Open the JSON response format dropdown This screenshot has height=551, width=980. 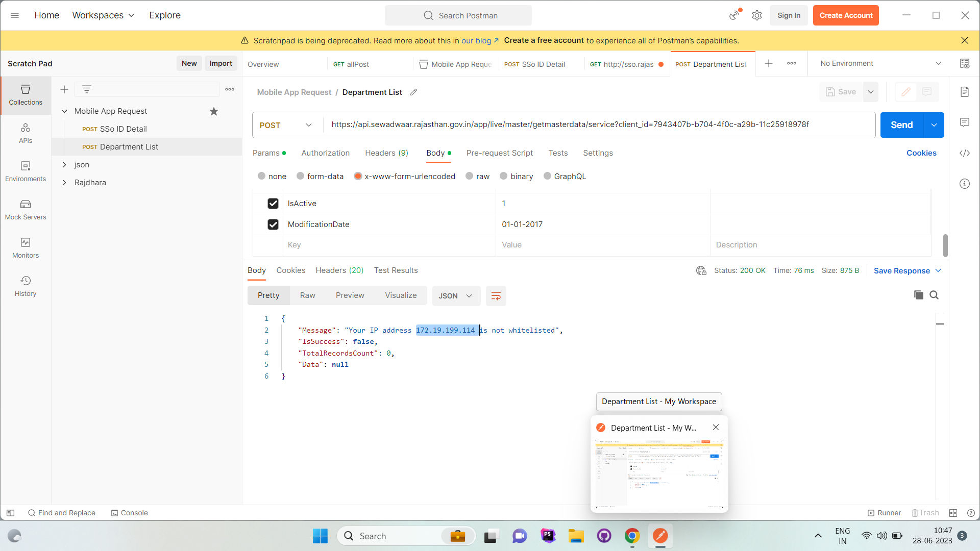click(x=456, y=296)
